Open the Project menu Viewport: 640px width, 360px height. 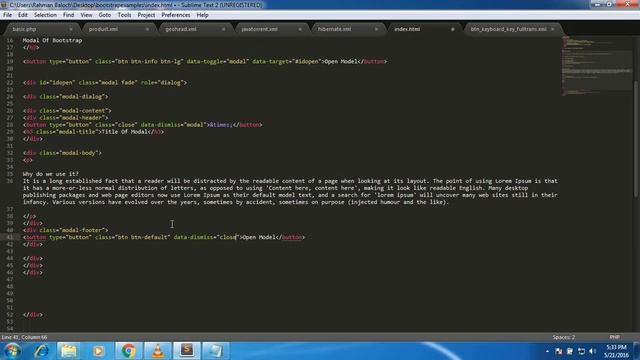click(x=146, y=15)
